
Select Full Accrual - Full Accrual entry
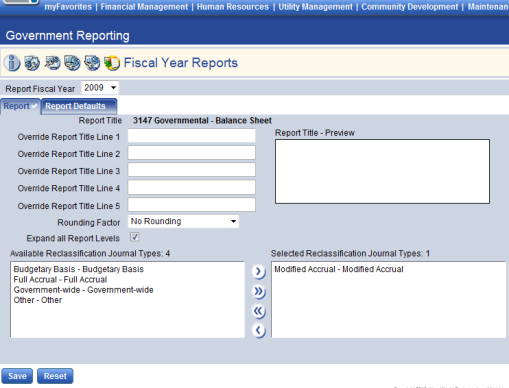(60, 279)
